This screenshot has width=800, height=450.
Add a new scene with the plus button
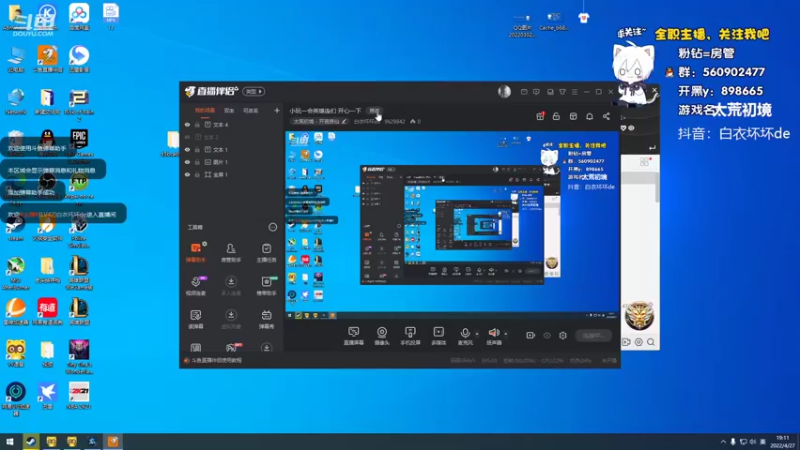tap(277, 110)
